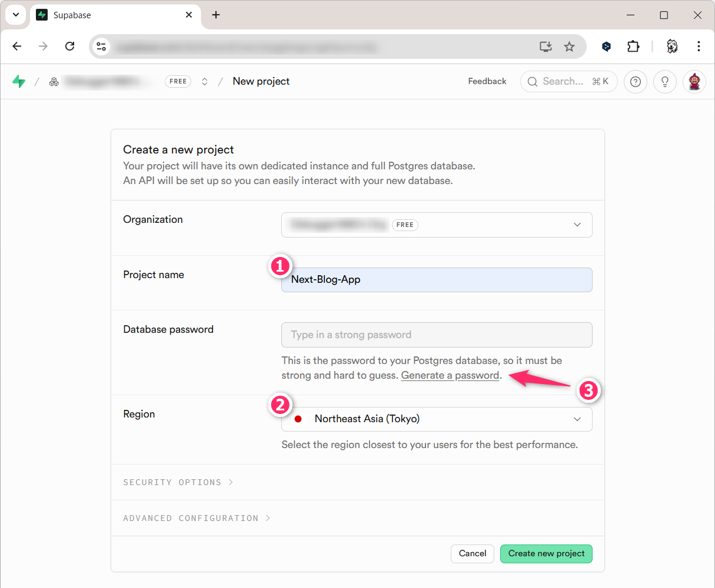715x588 pixels.
Task: Click the lightbulb icon in header
Action: pos(664,82)
